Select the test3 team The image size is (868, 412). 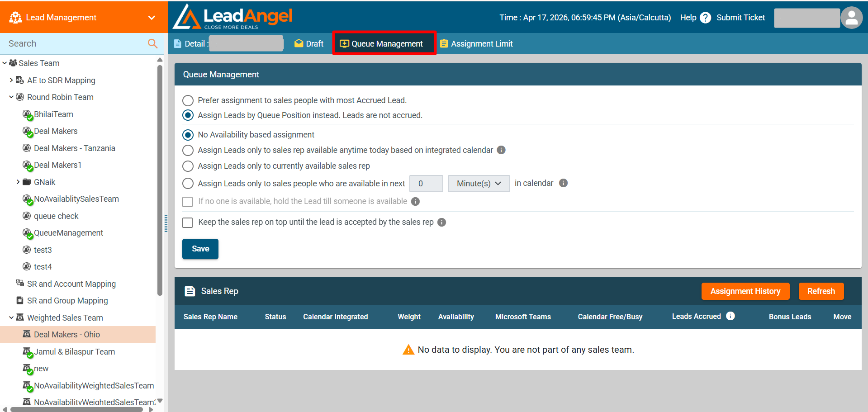pyautogui.click(x=43, y=250)
